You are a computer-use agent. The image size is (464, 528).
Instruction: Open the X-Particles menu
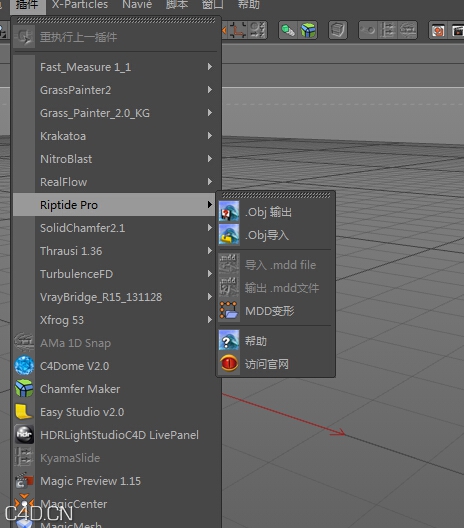pos(79,5)
